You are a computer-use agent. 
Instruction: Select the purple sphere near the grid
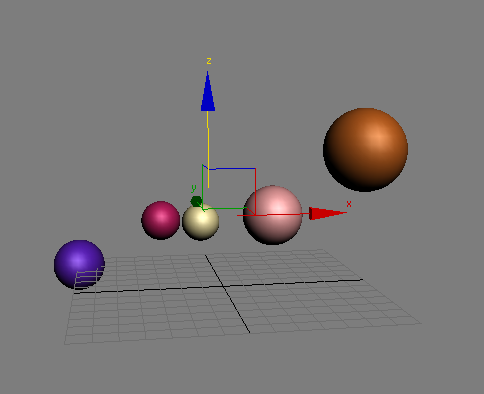click(79, 264)
